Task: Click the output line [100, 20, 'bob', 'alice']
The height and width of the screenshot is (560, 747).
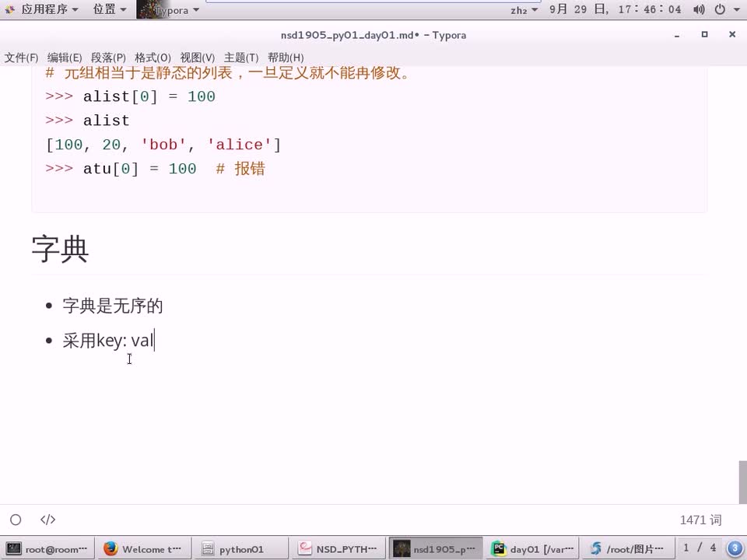Action: click(x=163, y=145)
